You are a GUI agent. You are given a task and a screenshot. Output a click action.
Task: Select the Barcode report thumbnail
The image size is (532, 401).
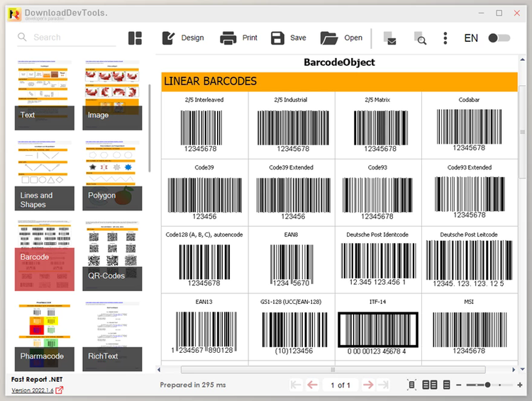click(x=45, y=256)
